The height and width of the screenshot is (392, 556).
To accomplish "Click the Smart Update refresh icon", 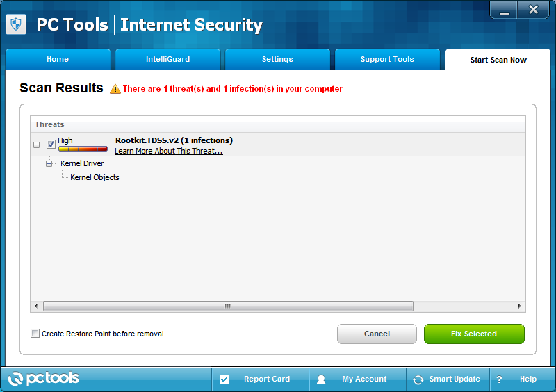I will [418, 379].
